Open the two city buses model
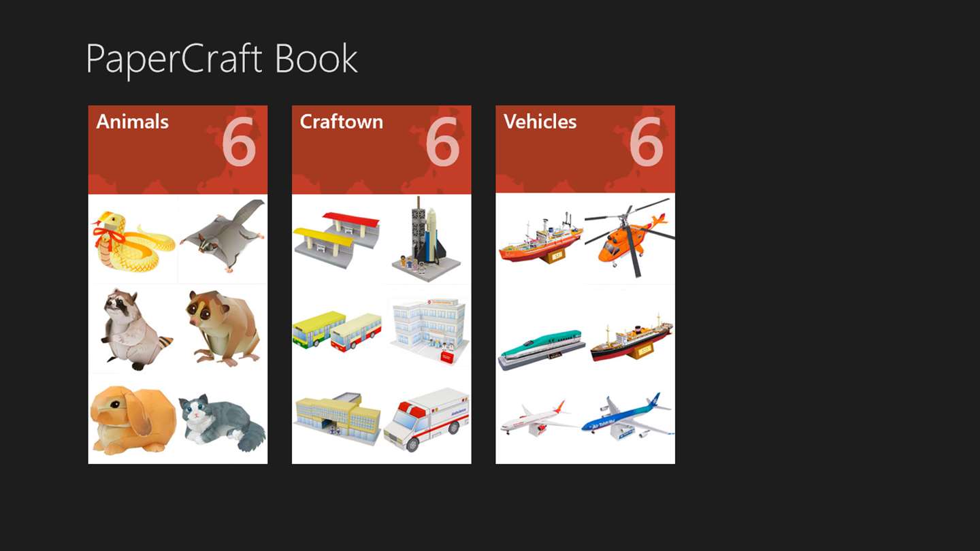 click(337, 329)
